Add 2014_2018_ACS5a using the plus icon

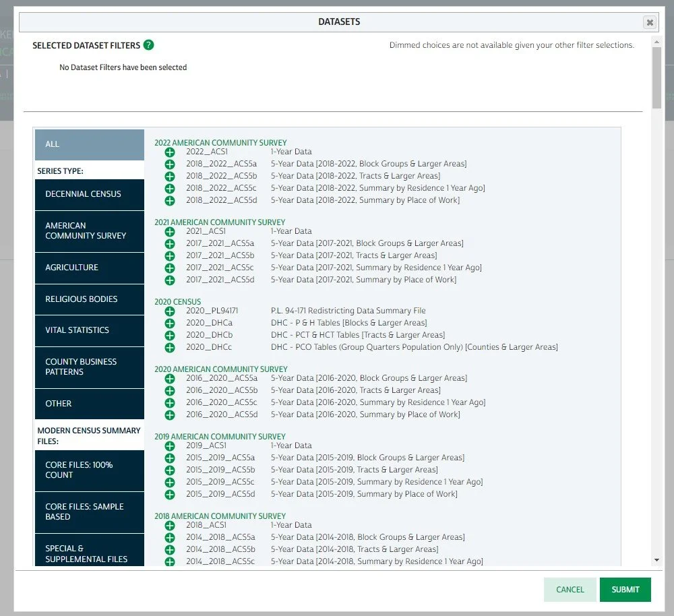point(170,538)
